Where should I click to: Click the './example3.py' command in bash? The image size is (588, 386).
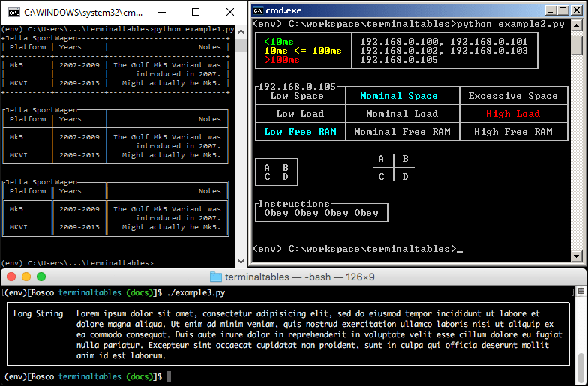[x=196, y=292]
